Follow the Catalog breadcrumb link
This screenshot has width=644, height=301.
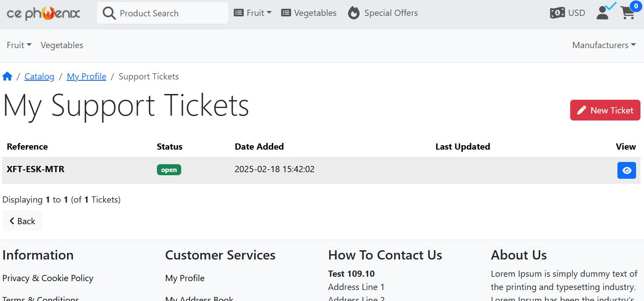[39, 76]
